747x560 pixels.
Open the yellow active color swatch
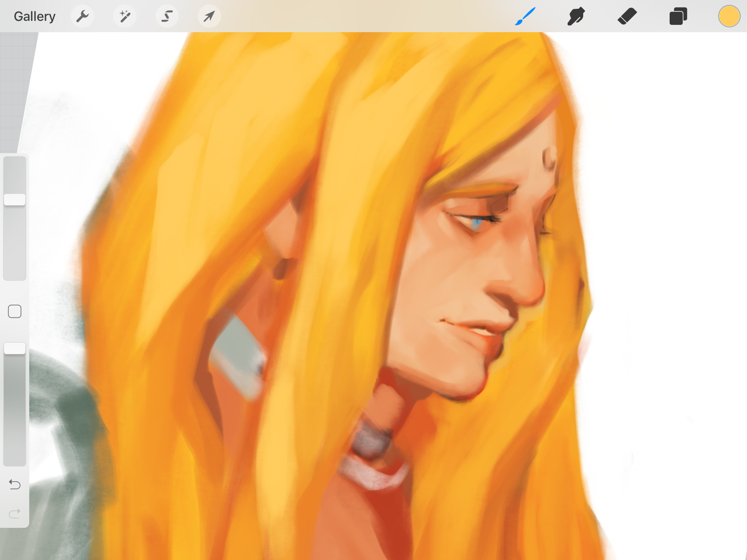(729, 16)
